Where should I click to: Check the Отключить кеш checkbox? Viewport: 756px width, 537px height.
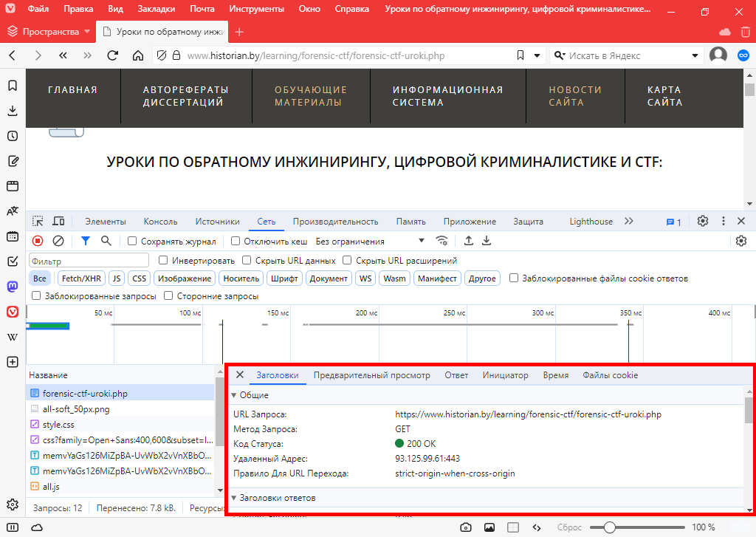pyautogui.click(x=236, y=241)
